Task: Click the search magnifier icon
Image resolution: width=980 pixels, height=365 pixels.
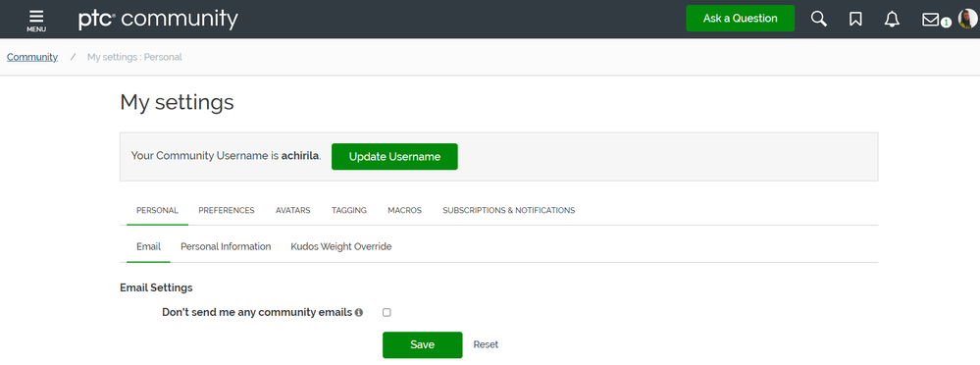Action: [x=819, y=19]
